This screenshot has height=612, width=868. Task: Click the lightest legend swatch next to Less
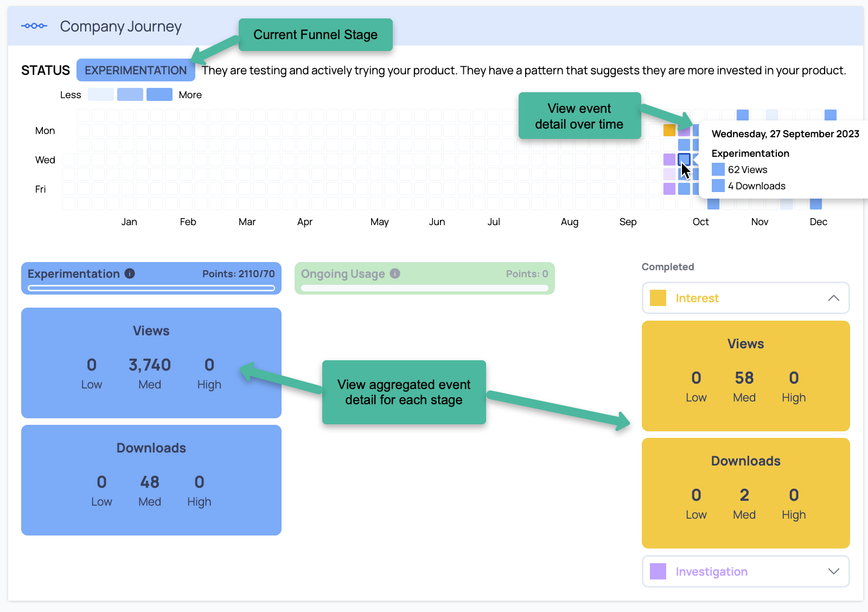coord(100,94)
